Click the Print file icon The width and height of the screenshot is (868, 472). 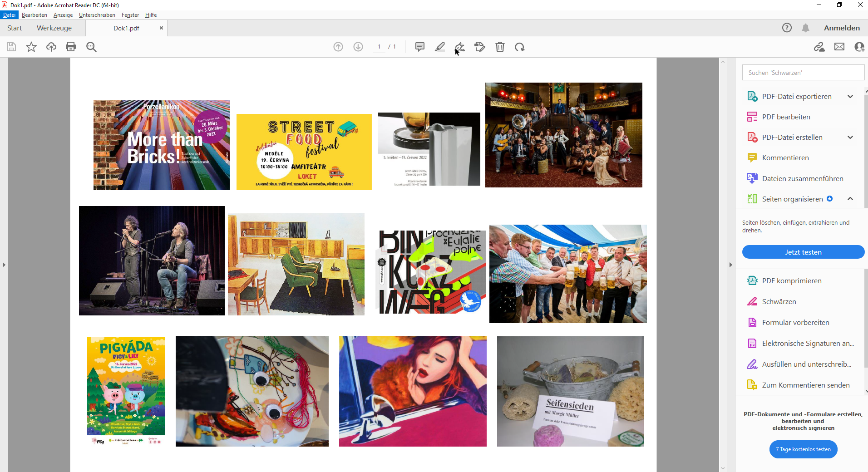[71, 47]
